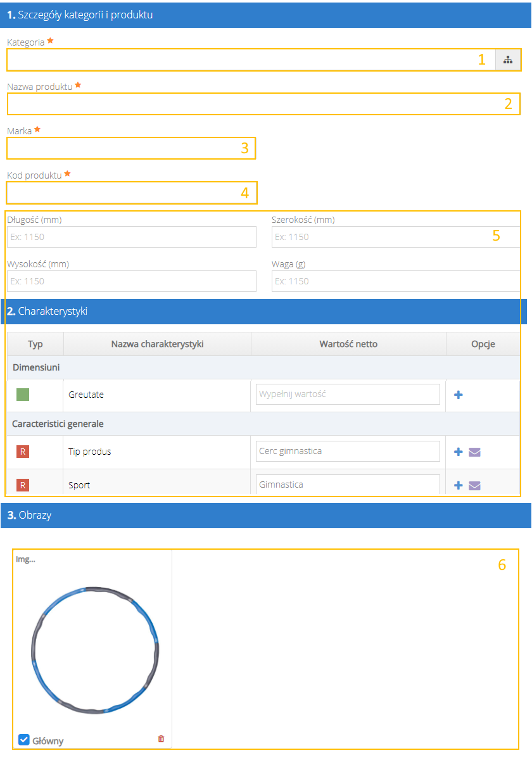
Task: Select the hula hoop image thumbnail
Action: pos(92,649)
